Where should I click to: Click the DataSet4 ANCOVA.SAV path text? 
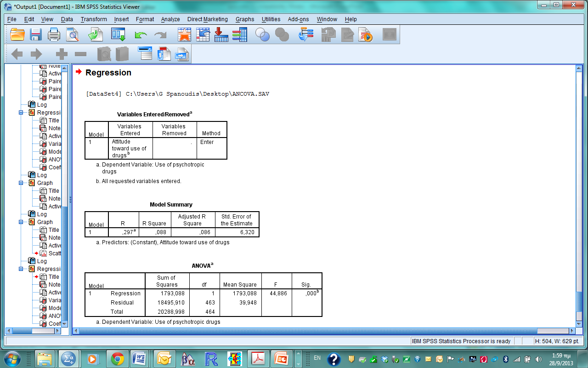click(x=177, y=94)
